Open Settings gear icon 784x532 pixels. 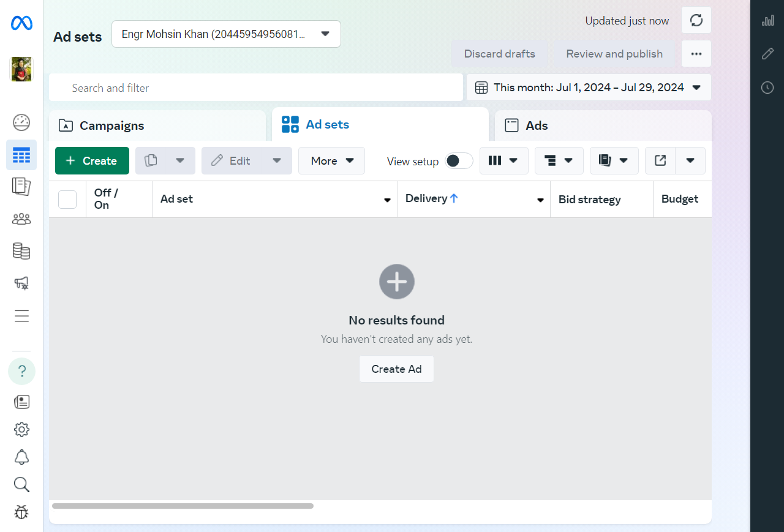coord(21,430)
